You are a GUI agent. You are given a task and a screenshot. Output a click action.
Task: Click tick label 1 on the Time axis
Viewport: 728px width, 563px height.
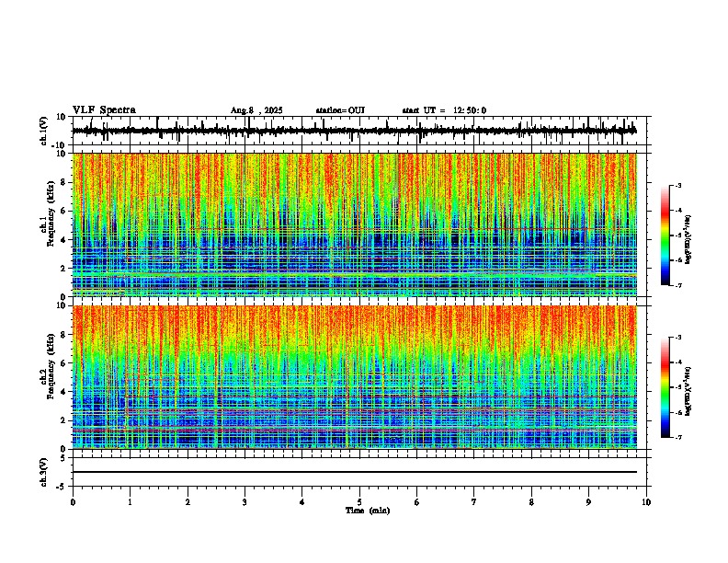130,502
